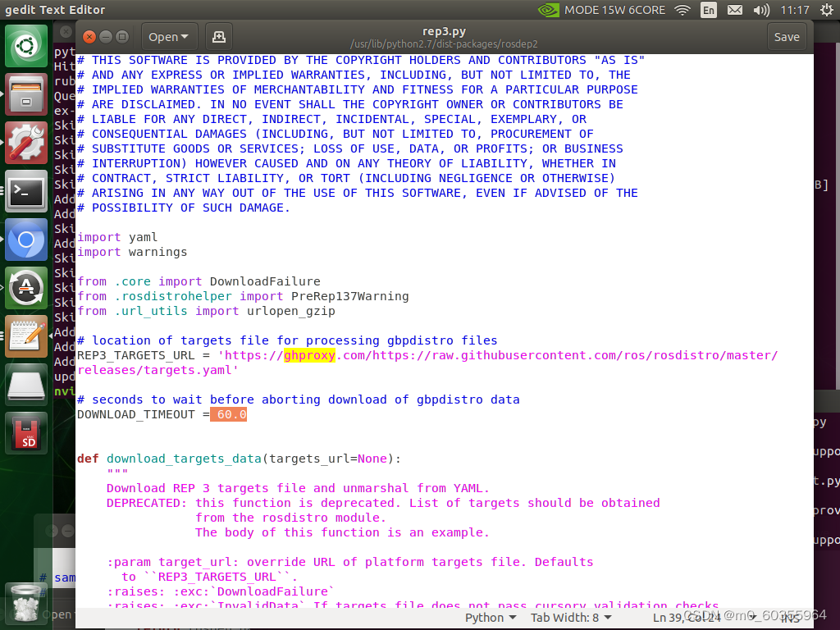Click the 'Download REP 3 targets file' docstring line
Screen dimensions: 840x630
click(298, 488)
